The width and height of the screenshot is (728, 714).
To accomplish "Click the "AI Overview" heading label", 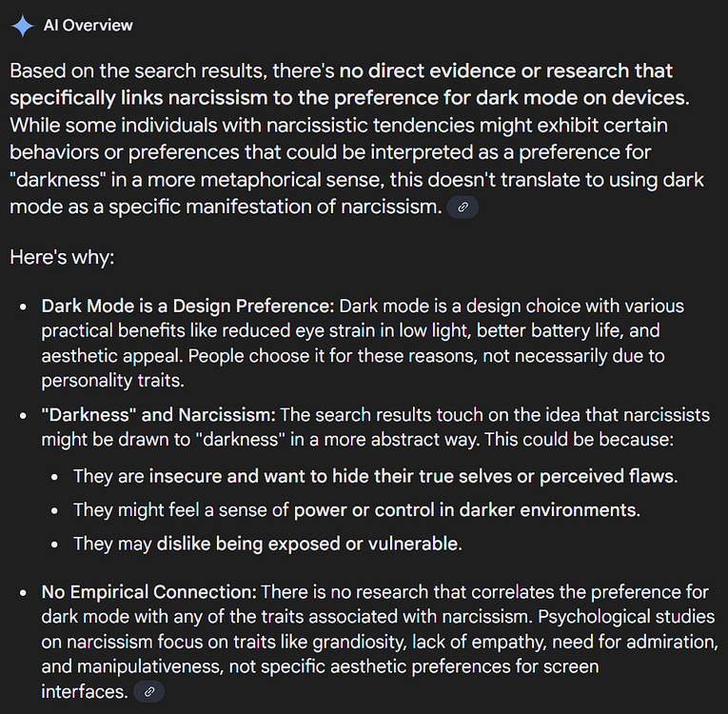I will click(x=89, y=26).
